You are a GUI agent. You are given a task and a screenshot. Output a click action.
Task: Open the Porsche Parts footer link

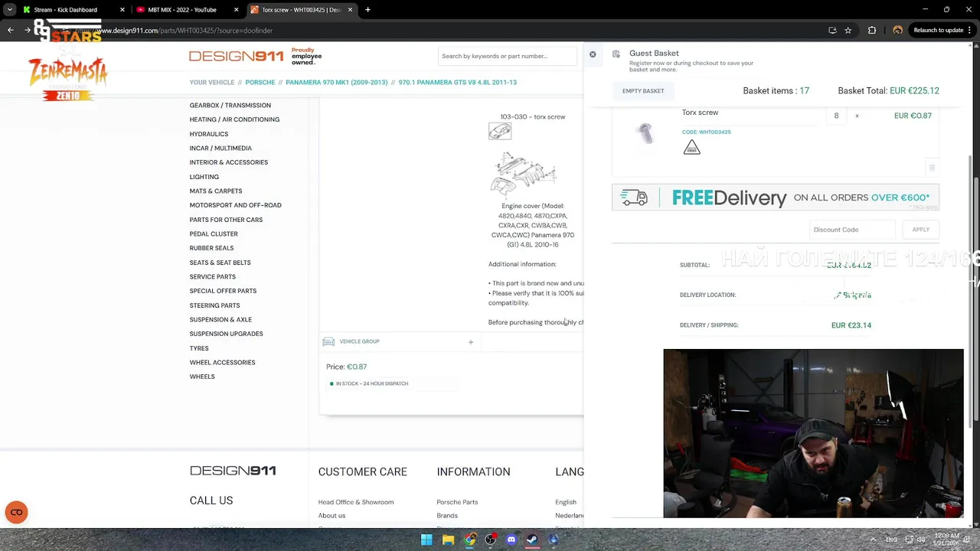[457, 502]
